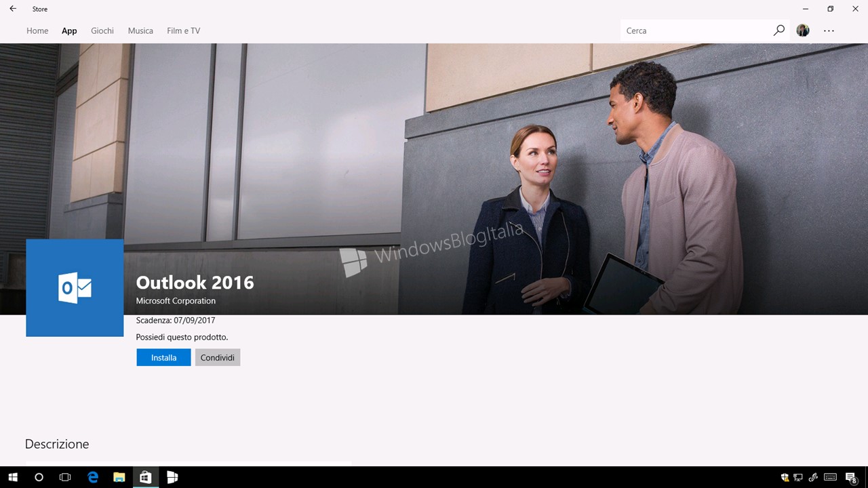
Task: Go back using the back arrow
Action: (13, 9)
